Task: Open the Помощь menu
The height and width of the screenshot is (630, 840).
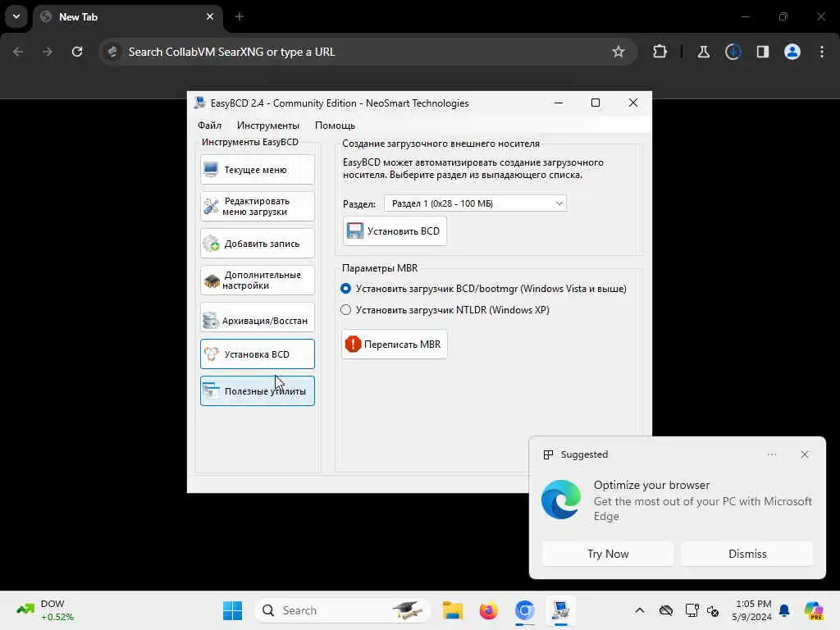Action: [x=335, y=126]
